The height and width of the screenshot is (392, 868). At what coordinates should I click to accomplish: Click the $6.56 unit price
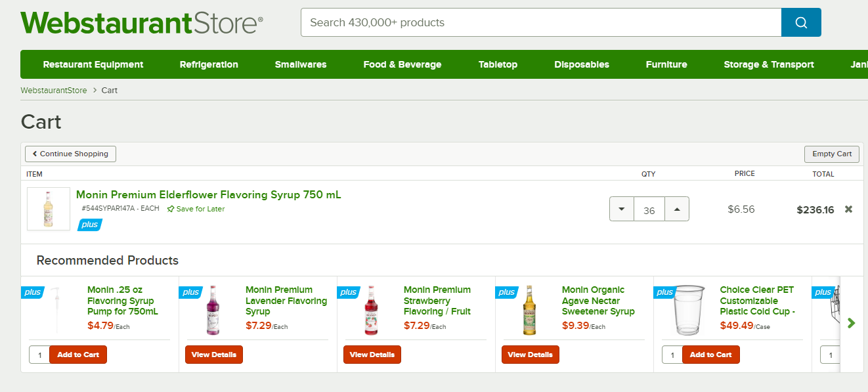point(741,209)
